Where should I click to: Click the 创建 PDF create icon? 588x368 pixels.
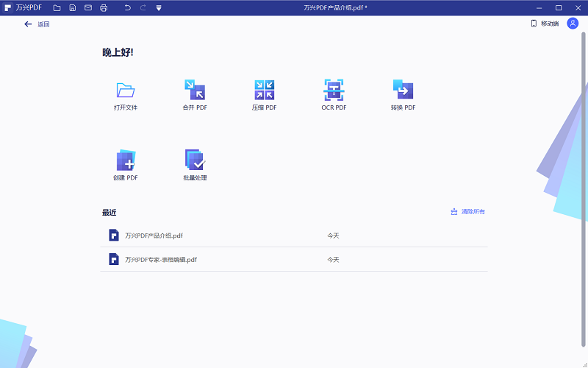coord(126,161)
